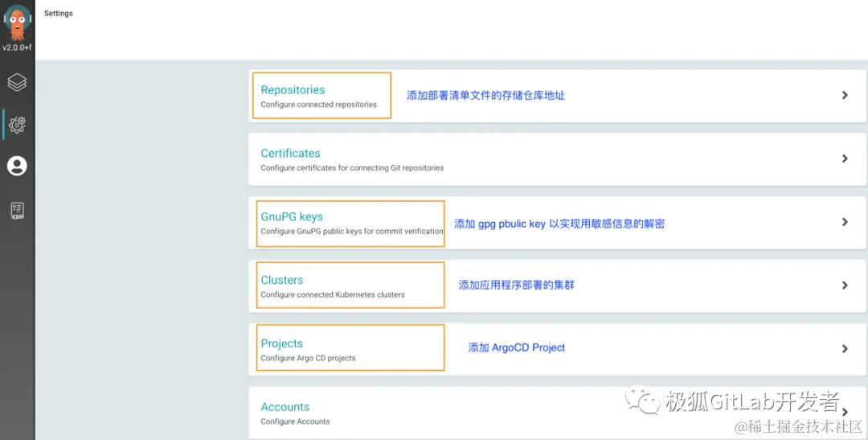The image size is (868, 440).
Task: Open the Clusters settings link
Action: (x=282, y=280)
